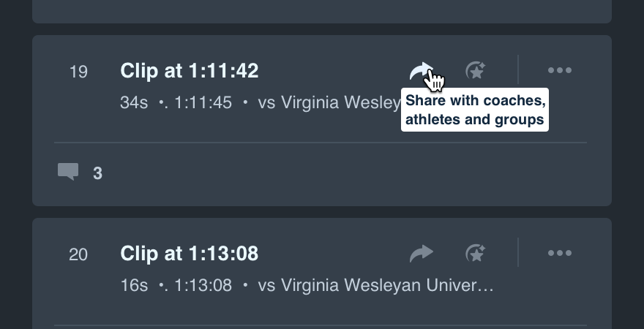Open the comments bubble on clip 19

68,172
